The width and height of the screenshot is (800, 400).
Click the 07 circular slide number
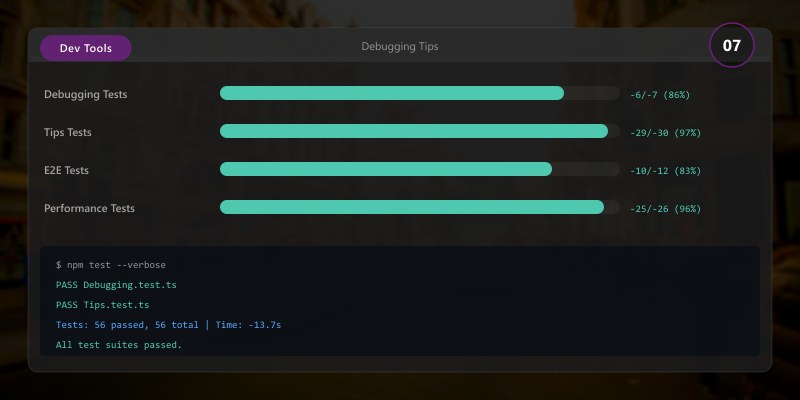(731, 45)
